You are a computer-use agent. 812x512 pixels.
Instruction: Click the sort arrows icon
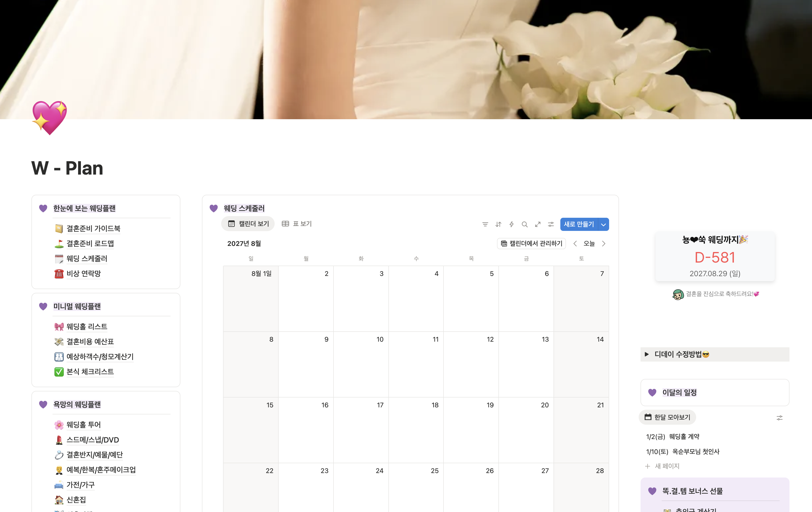coord(498,224)
